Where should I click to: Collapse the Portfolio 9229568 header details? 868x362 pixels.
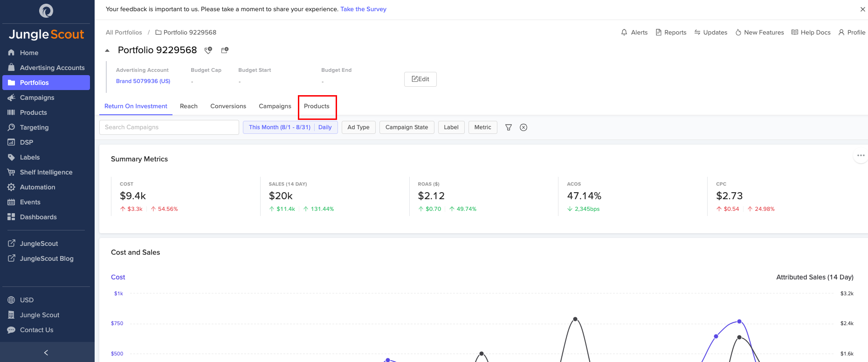click(x=107, y=50)
